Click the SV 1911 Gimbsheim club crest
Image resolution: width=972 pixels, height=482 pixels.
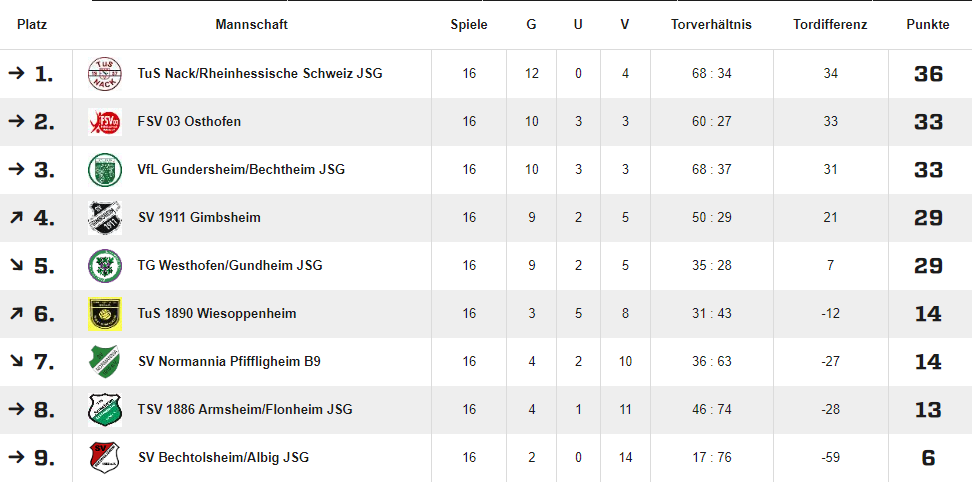coord(104,218)
